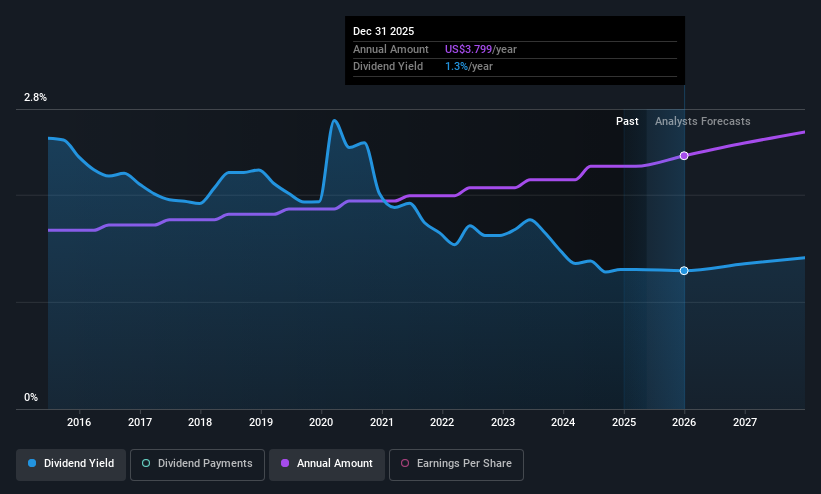The width and height of the screenshot is (821, 494).
Task: Click the Dividend Yield tooltip row label
Action: pyautogui.click(x=388, y=67)
